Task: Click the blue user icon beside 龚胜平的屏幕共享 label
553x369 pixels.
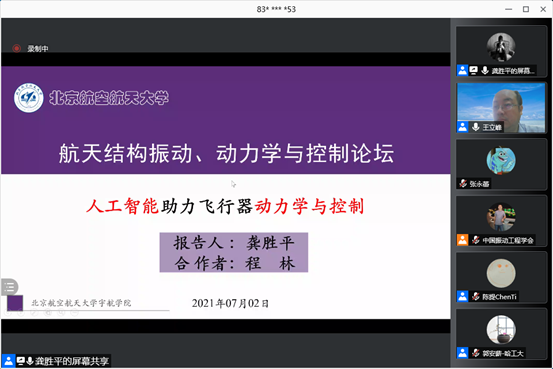Action: [8, 361]
